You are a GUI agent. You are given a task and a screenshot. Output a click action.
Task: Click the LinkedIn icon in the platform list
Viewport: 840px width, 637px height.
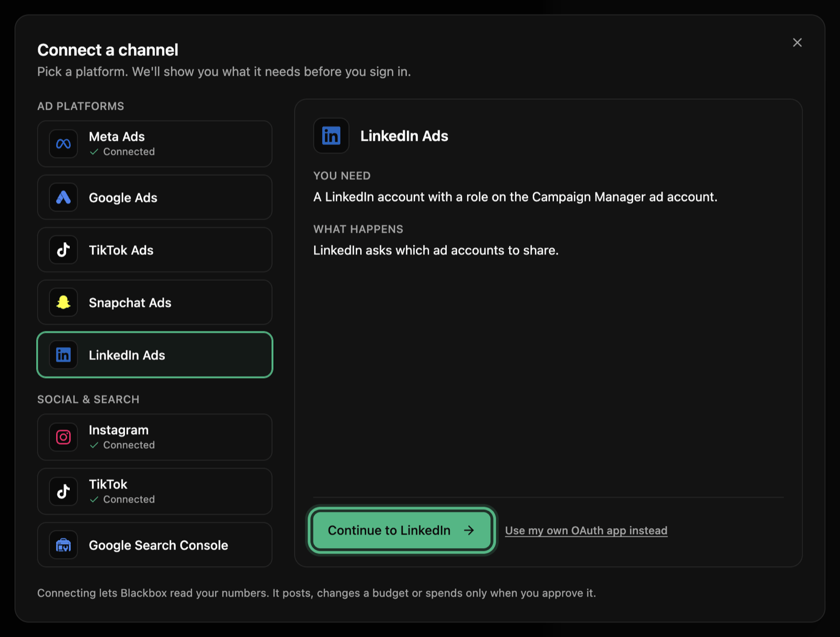click(64, 355)
